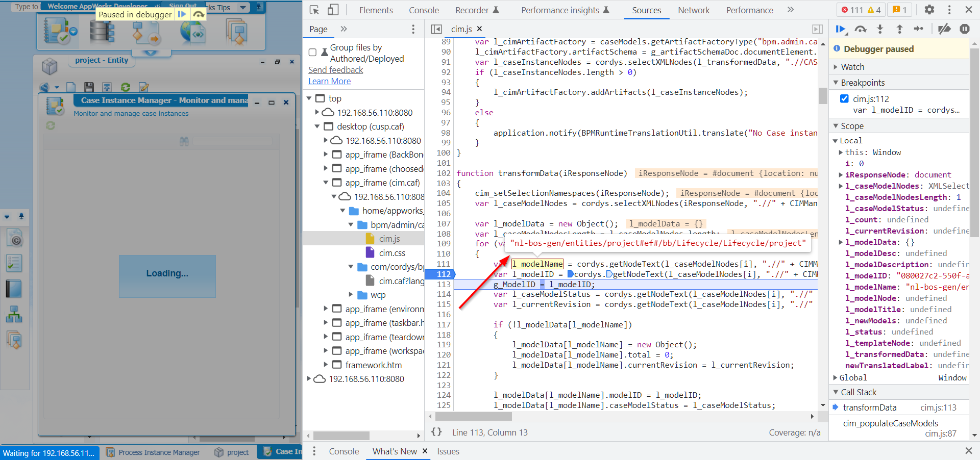Click Deactivate breakpoints icon
Viewport: 980px width, 460px height.
944,29
